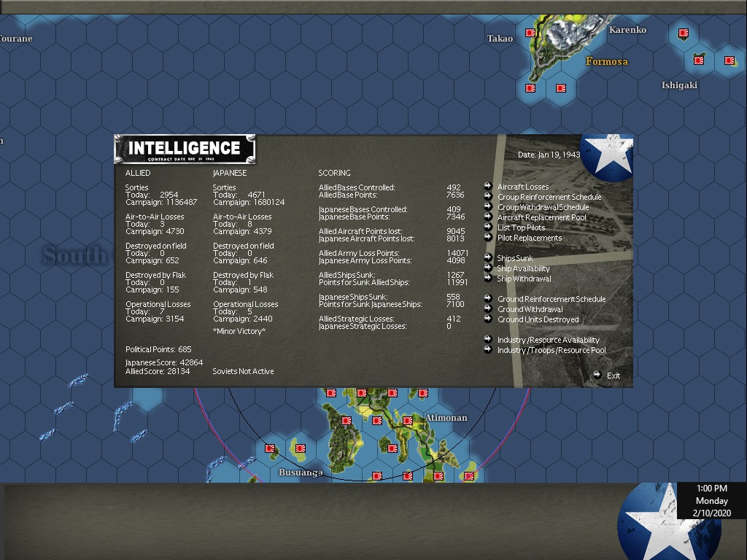Open Pilot Replacements screen
Image resolution: width=747 pixels, height=560 pixels.
(530, 238)
